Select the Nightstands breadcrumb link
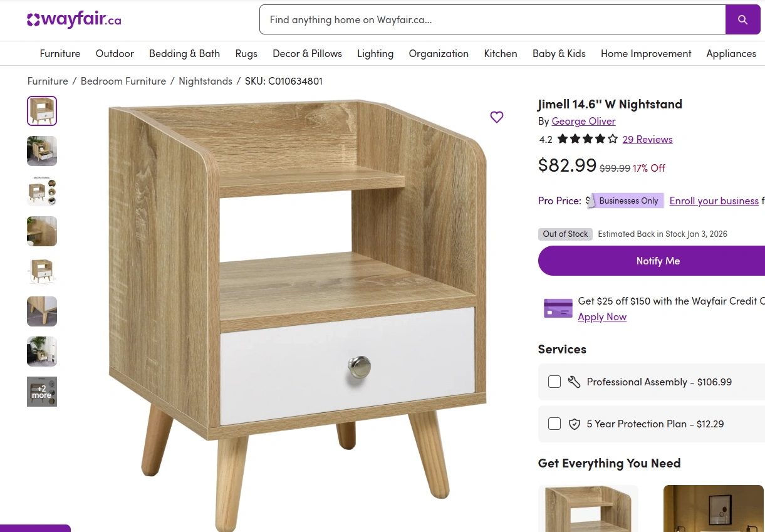Viewport: 765px width, 532px height. [x=206, y=81]
